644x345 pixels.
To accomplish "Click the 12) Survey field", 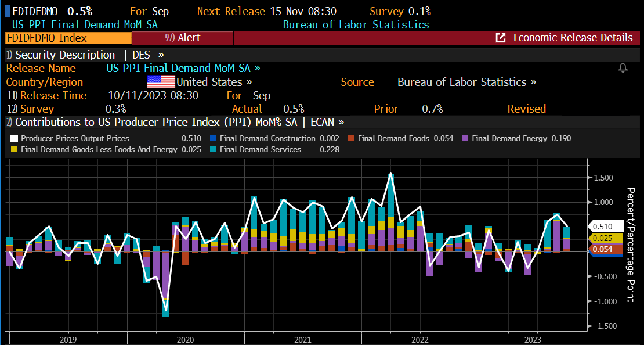I will click(30, 109).
